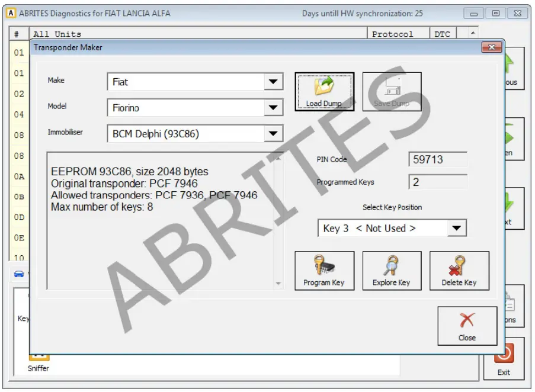Delete the selected key via Delete Key
This screenshot has height=392, width=535.
459,271
